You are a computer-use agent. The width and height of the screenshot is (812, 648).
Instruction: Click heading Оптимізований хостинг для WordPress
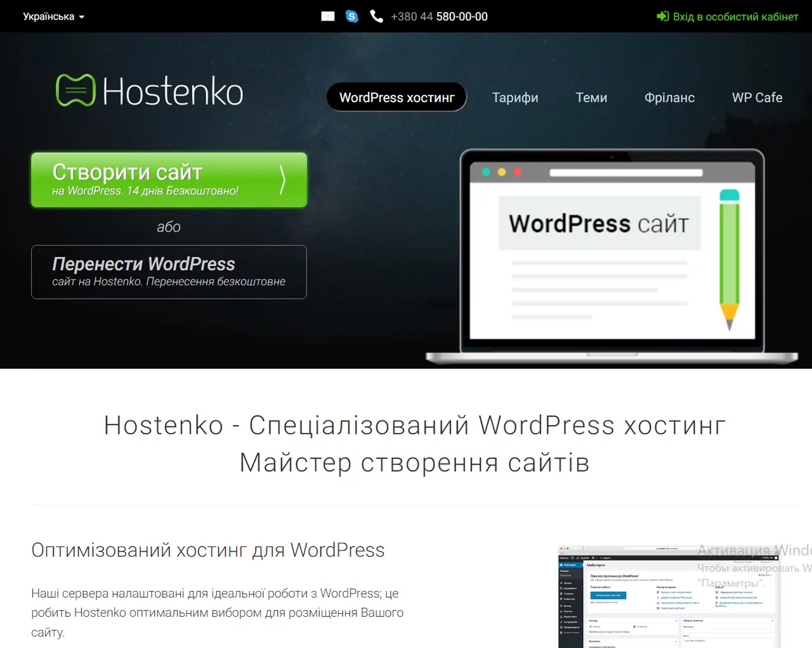[x=208, y=550]
